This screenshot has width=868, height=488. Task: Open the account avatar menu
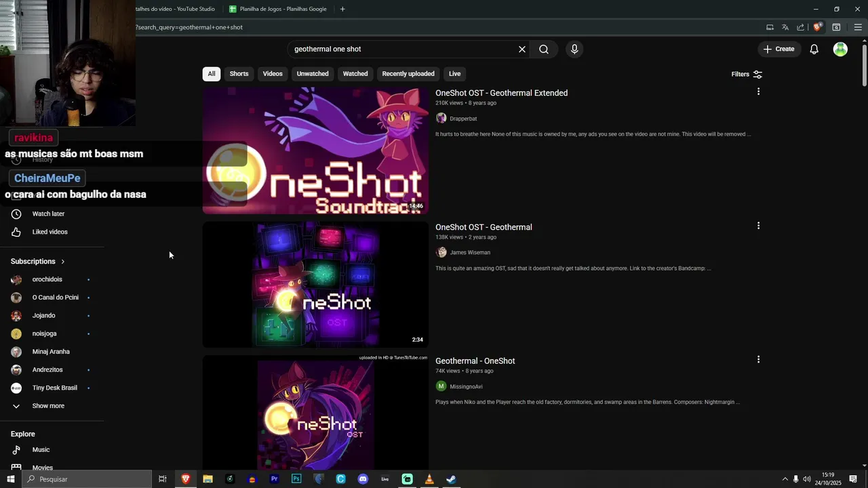840,49
